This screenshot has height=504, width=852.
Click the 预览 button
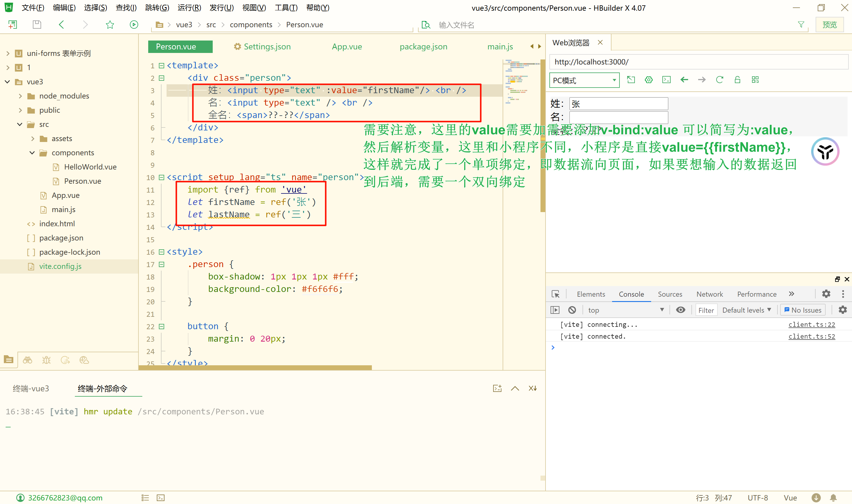(829, 25)
